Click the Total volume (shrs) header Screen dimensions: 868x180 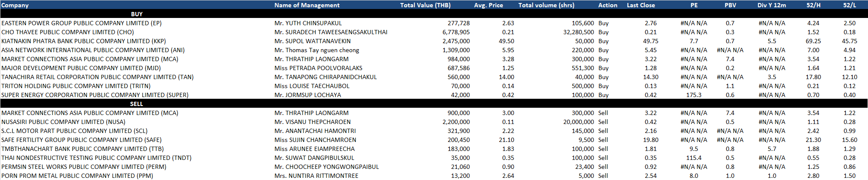(546, 5)
